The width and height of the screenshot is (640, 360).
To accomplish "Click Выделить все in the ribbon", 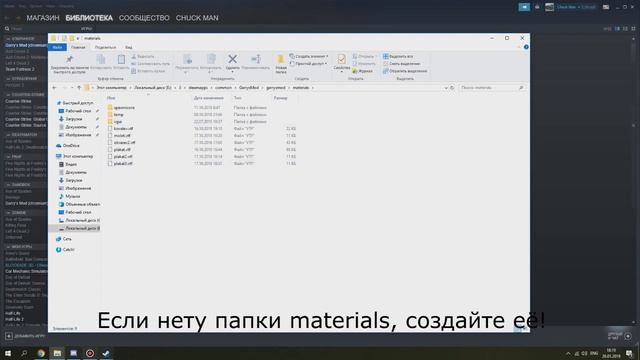I will [x=398, y=56].
